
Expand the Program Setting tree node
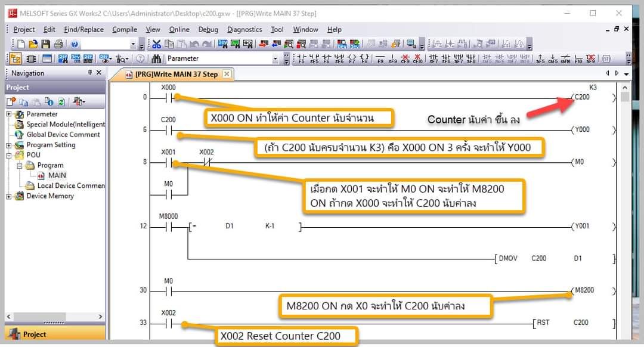[x=9, y=145]
